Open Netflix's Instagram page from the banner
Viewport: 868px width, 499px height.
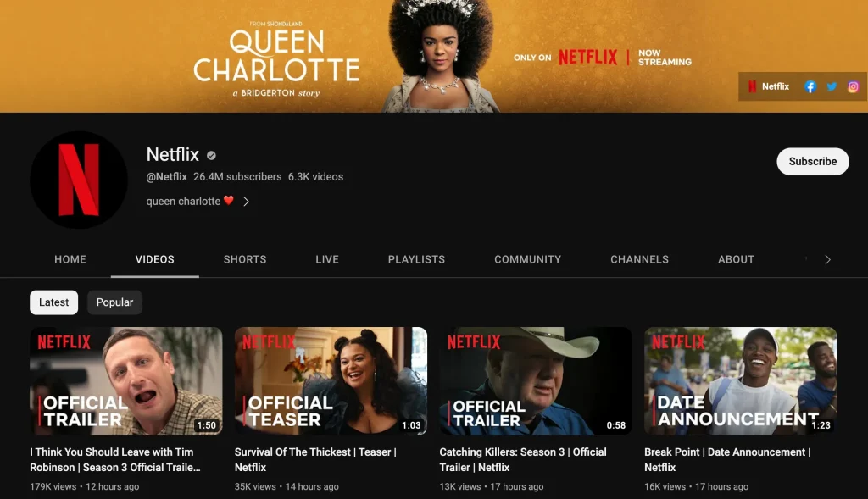point(854,86)
